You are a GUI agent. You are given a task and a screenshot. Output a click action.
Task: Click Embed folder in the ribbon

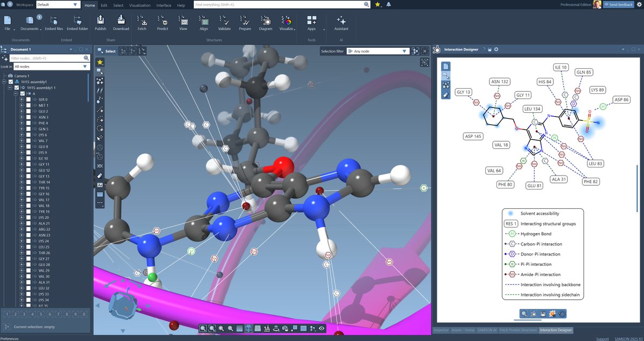click(x=77, y=23)
